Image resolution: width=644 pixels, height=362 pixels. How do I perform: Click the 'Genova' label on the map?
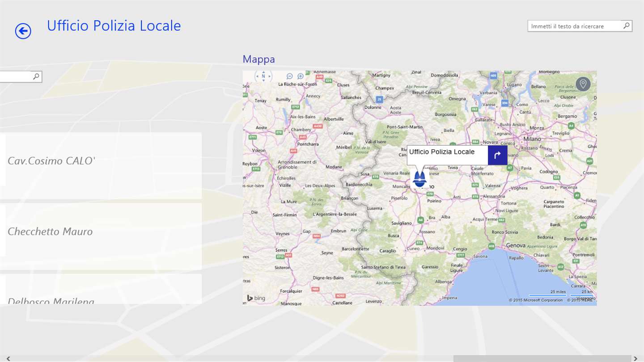(x=516, y=245)
